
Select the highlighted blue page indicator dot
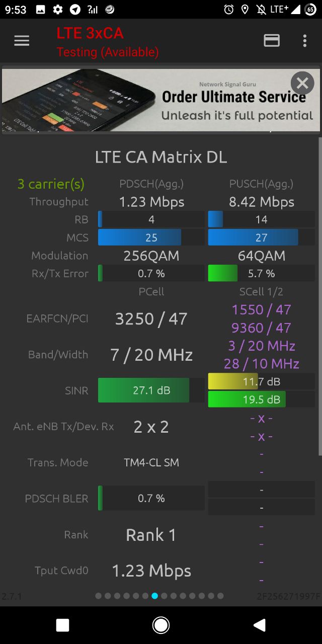pos(155,596)
